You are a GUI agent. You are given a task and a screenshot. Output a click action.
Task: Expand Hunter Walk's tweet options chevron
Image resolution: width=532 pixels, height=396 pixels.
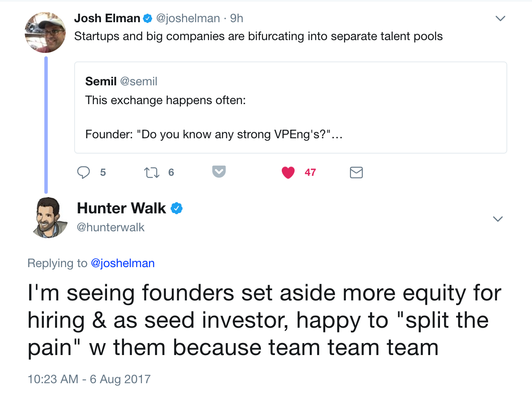tap(497, 219)
